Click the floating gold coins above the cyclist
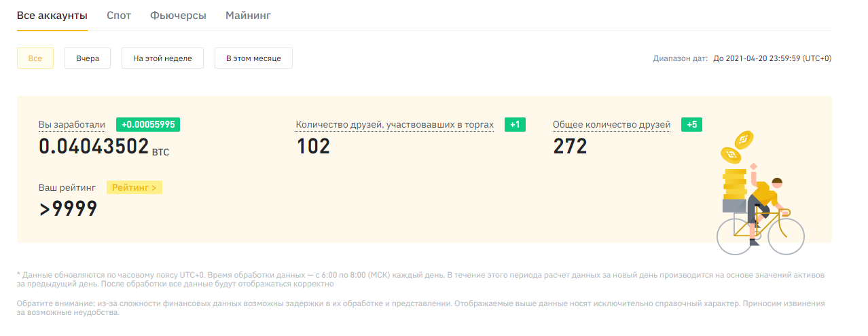 [x=739, y=147]
